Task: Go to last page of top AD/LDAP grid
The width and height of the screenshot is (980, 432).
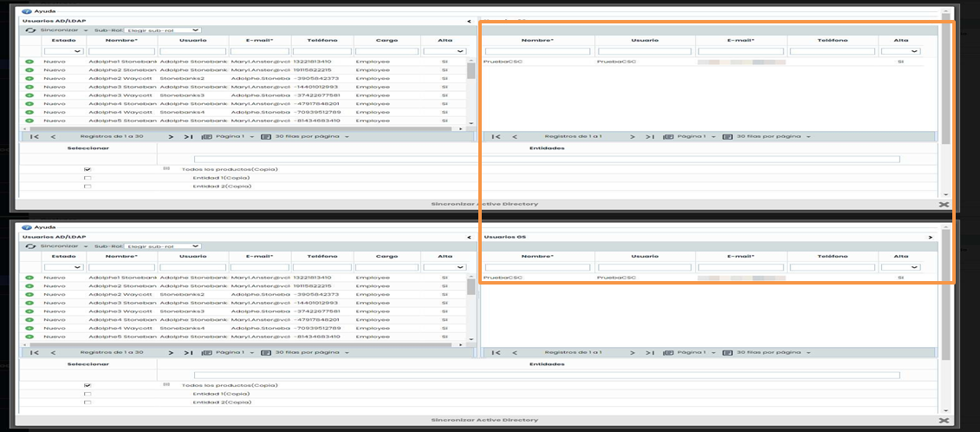Action: click(x=189, y=136)
